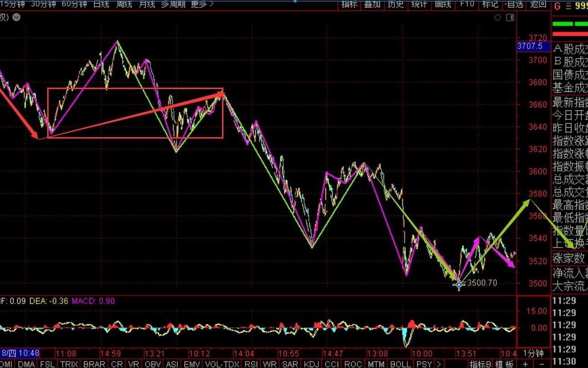
Task: Select the RSI indicator tab
Action: coord(252,364)
